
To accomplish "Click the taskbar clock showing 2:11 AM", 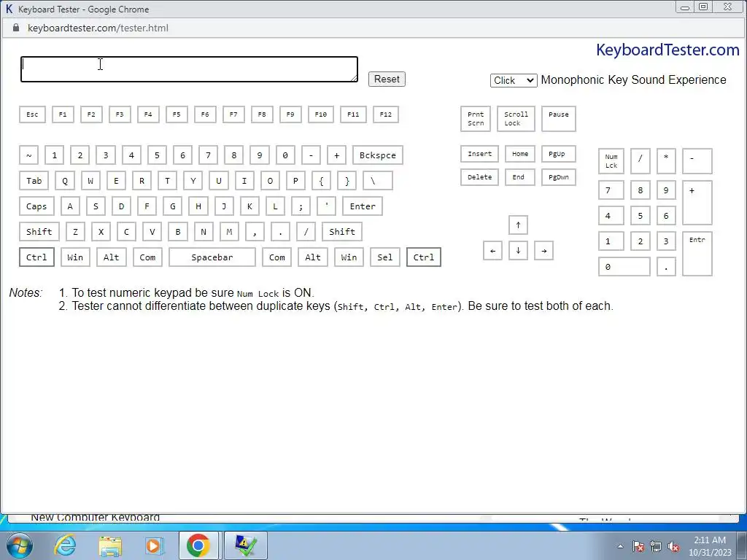I will click(710, 546).
